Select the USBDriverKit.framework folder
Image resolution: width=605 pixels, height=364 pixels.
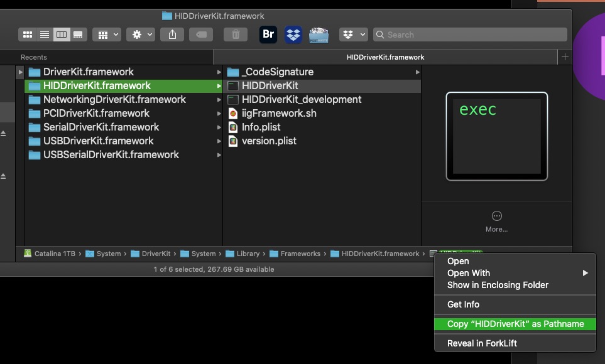point(124,141)
